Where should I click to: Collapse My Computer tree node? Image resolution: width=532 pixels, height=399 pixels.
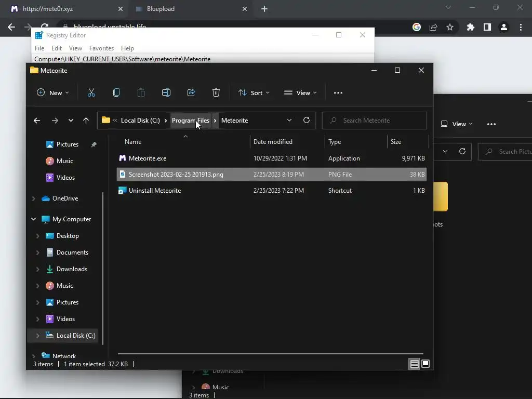(33, 219)
